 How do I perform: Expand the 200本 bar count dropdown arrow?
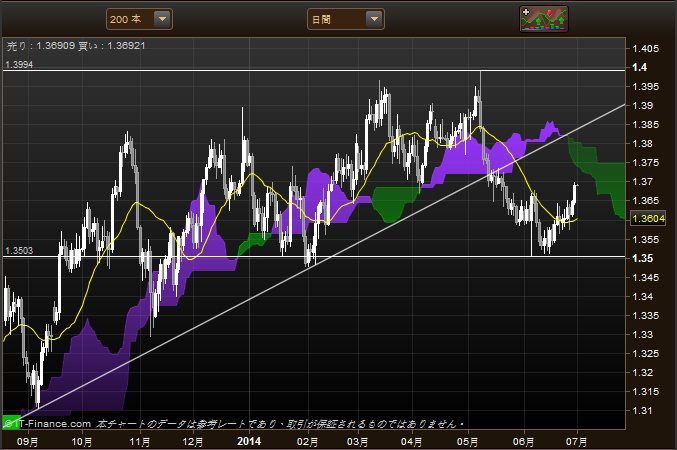[162, 19]
